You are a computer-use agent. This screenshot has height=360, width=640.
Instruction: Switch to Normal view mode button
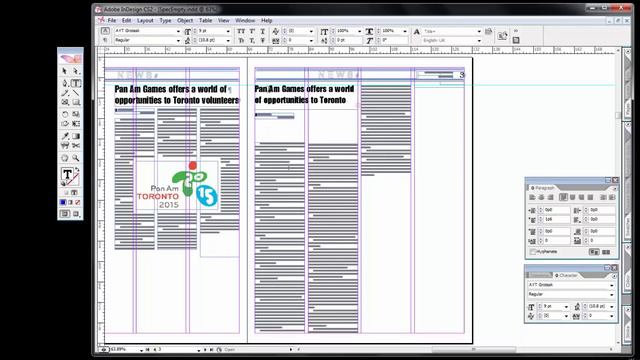pyautogui.click(x=64, y=214)
